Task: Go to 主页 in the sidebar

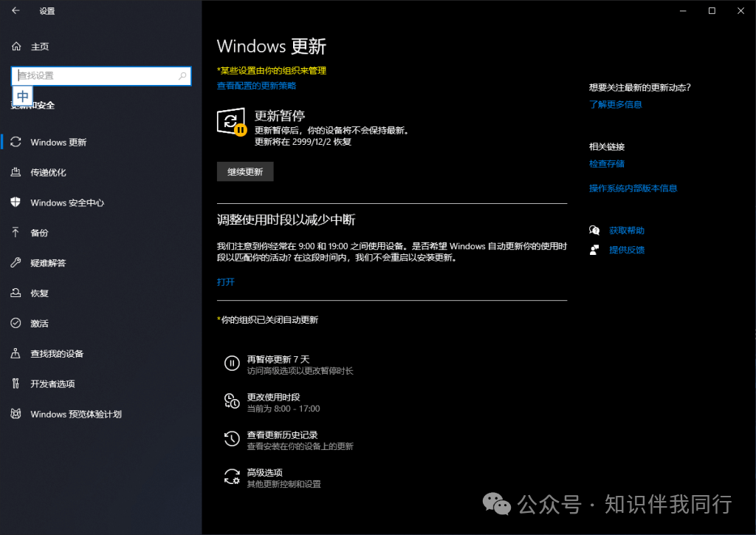Action: click(40, 47)
